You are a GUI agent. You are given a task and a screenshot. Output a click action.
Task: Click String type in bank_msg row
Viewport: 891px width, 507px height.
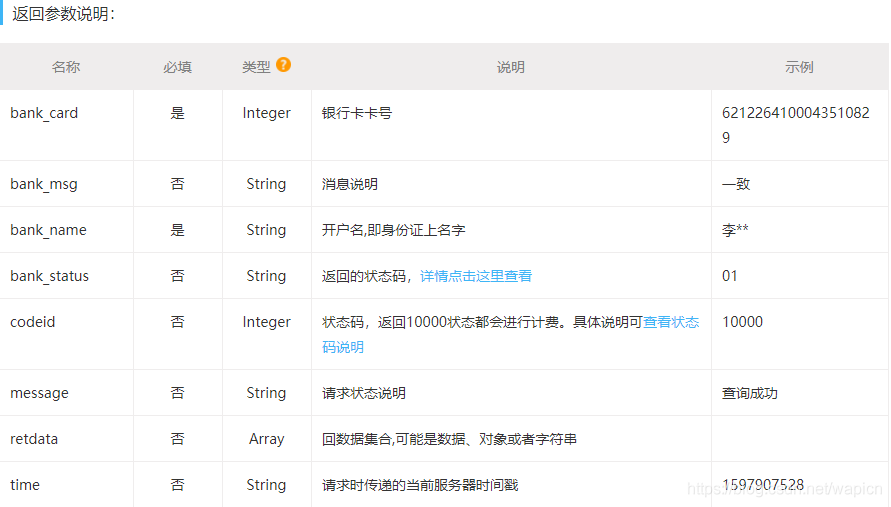tap(266, 184)
